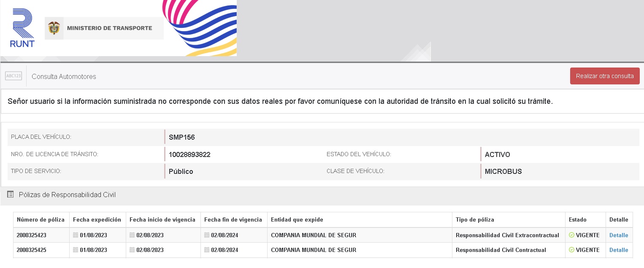
Task: Click calendar icon of start date for policy 2000325425
Action: 132,250
